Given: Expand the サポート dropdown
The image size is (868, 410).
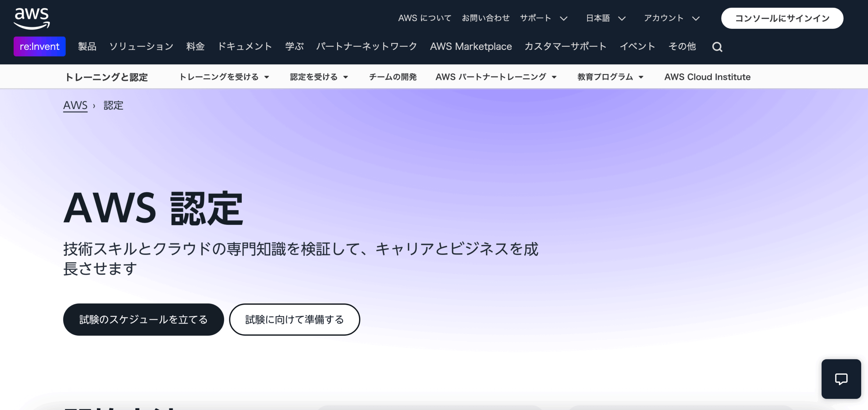Looking at the screenshot, I should (x=544, y=18).
